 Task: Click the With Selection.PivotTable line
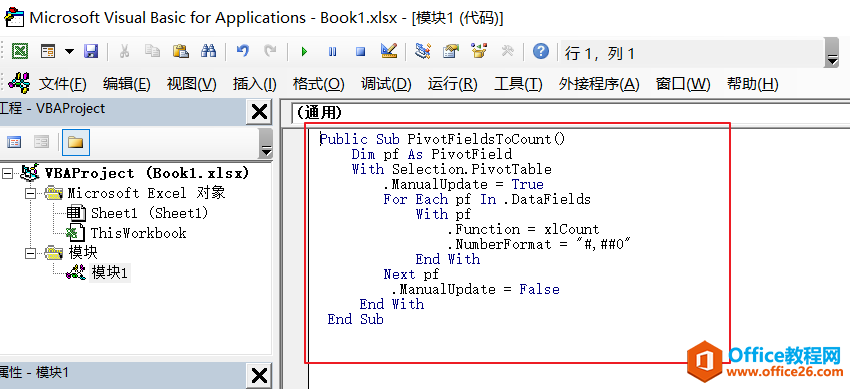pos(452,170)
